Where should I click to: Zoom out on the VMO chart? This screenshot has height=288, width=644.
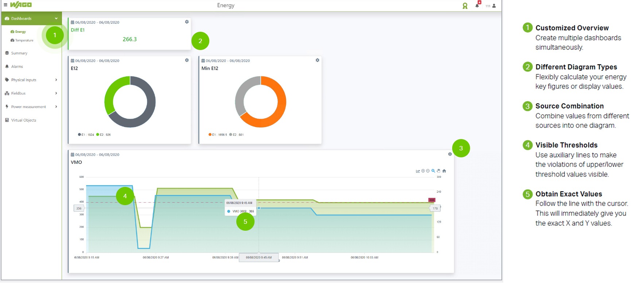428,171
